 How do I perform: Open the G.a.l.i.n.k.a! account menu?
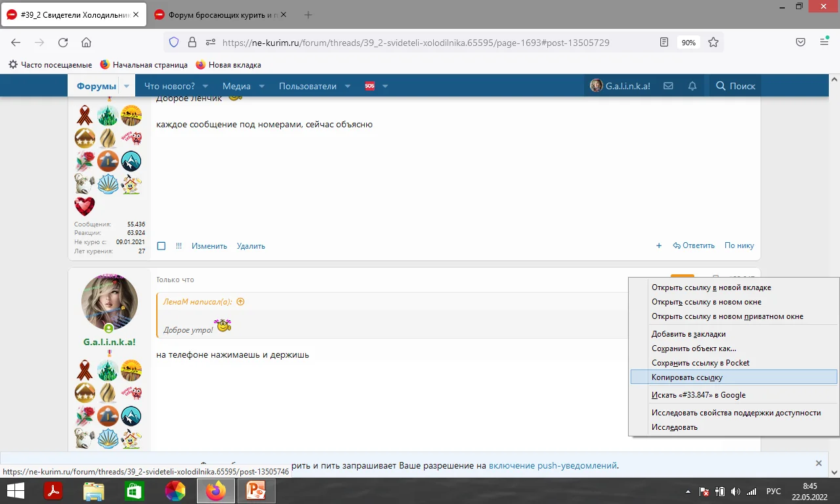[620, 86]
